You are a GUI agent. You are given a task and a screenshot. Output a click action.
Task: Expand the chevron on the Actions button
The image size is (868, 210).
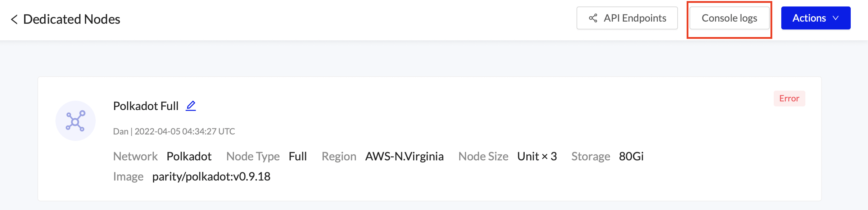click(x=836, y=18)
